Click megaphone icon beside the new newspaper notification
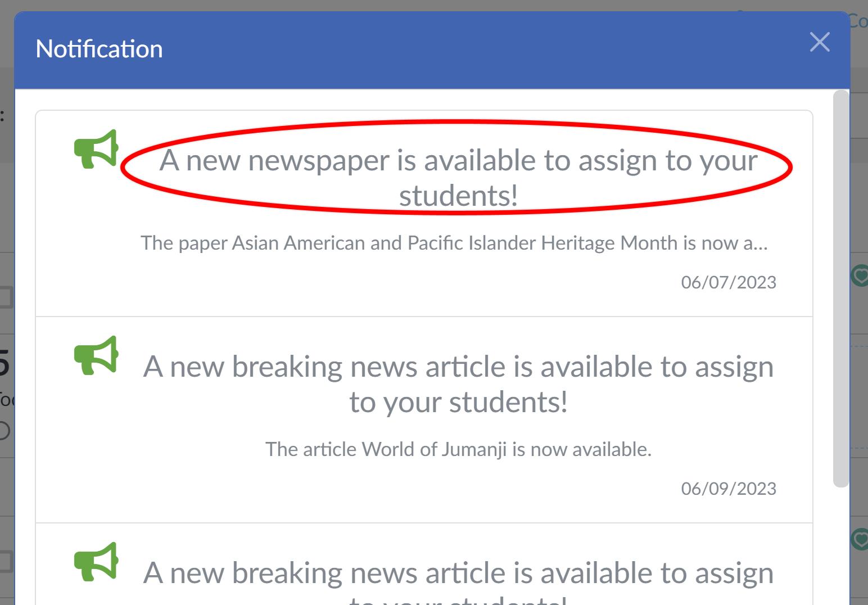The width and height of the screenshot is (868, 605). 97,149
